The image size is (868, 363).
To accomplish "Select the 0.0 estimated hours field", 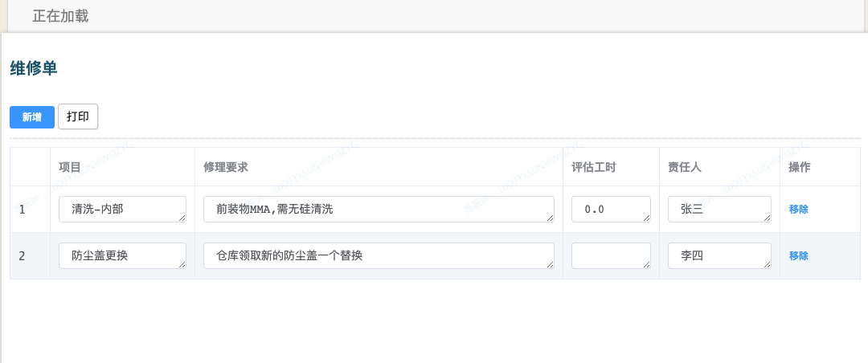I will pyautogui.click(x=611, y=209).
